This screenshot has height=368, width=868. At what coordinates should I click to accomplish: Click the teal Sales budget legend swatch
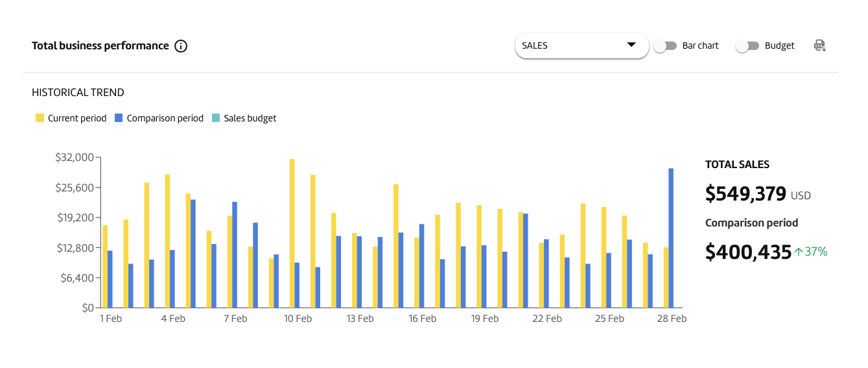point(216,118)
